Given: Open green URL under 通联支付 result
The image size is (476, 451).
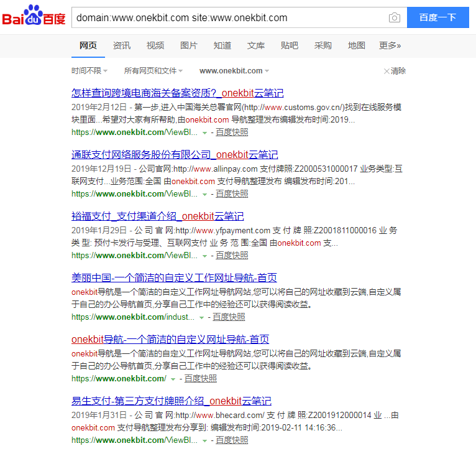Looking at the screenshot, I should [x=134, y=194].
